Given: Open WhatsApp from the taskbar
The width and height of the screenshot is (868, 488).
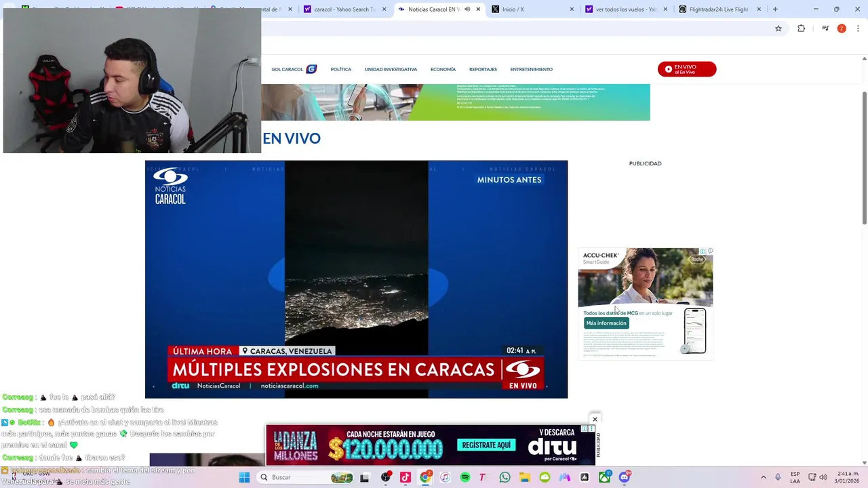Looking at the screenshot, I should tap(505, 477).
